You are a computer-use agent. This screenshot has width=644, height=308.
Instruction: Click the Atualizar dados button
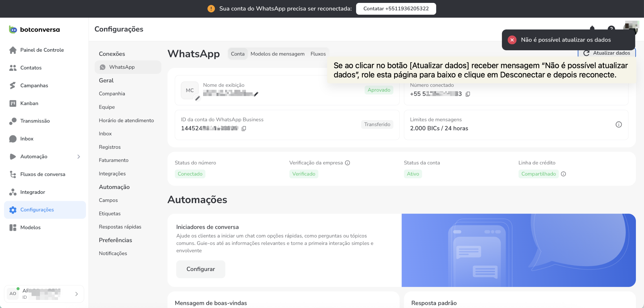607,53
